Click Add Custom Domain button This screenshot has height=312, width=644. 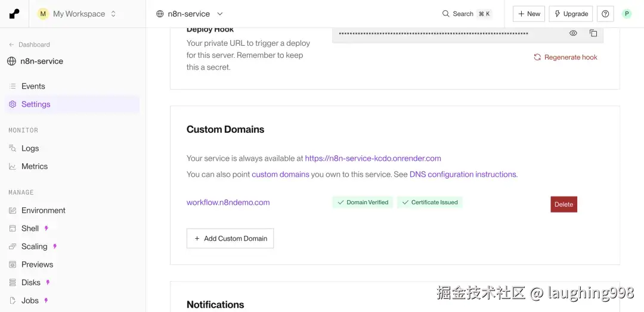230,238
